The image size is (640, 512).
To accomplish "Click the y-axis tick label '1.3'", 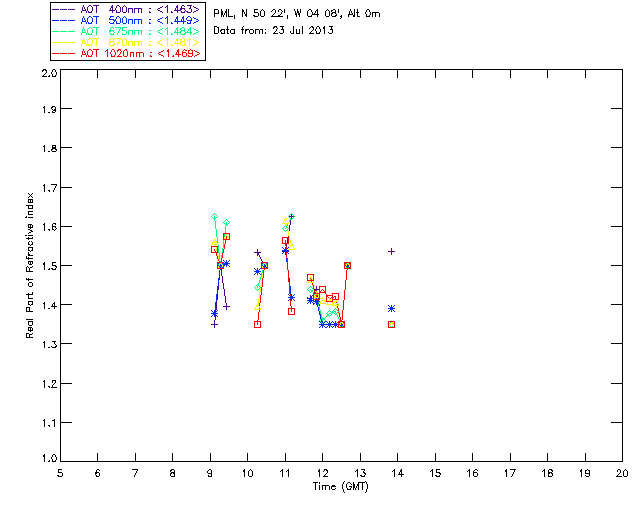I will [x=49, y=345].
